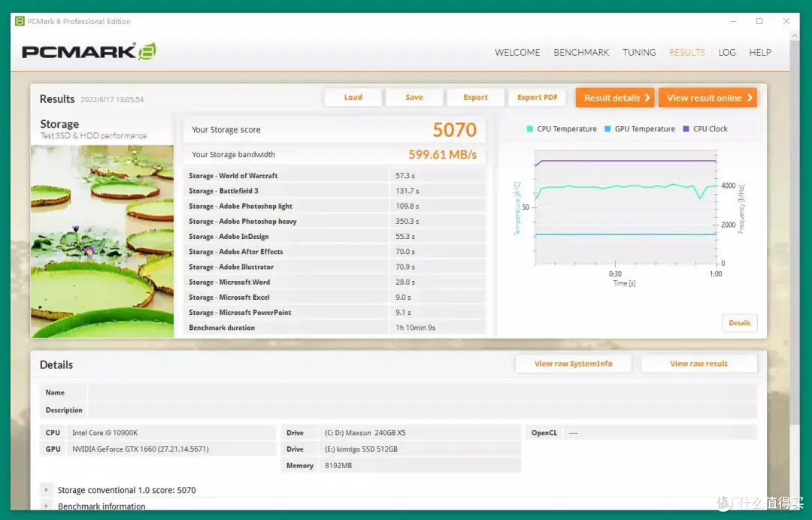
Task: Click the Load result button
Action: pyautogui.click(x=353, y=98)
